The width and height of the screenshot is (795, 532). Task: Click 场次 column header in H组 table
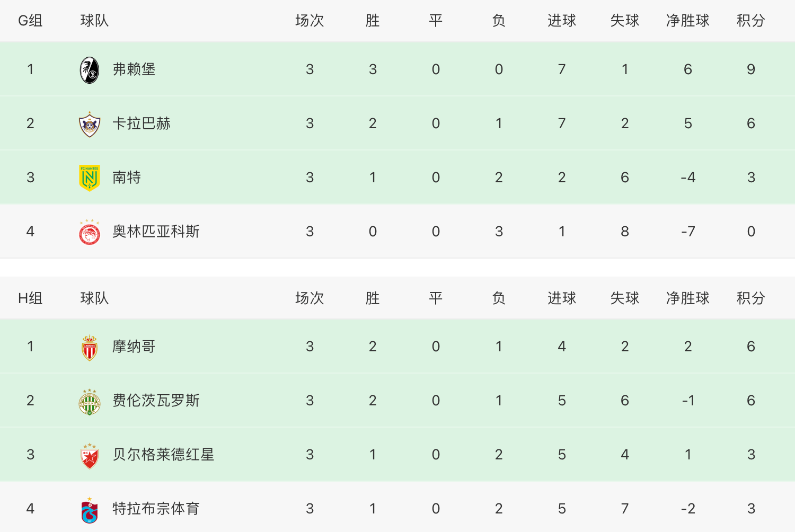(x=310, y=298)
